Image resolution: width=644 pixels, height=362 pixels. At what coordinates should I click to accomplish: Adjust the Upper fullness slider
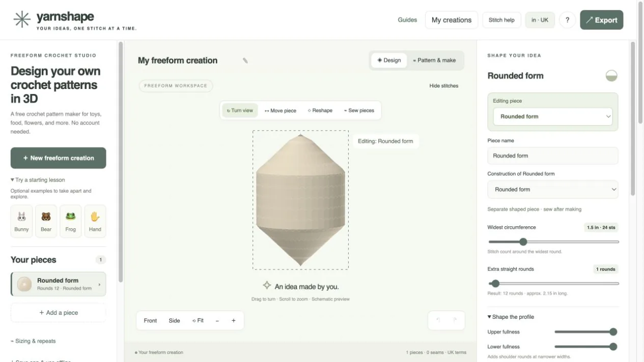click(x=585, y=332)
